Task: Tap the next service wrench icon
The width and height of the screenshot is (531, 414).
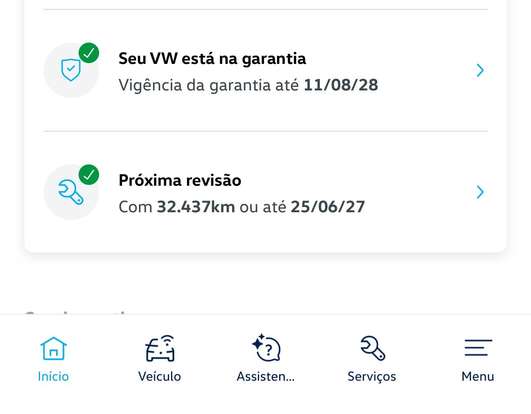Action: point(70,192)
